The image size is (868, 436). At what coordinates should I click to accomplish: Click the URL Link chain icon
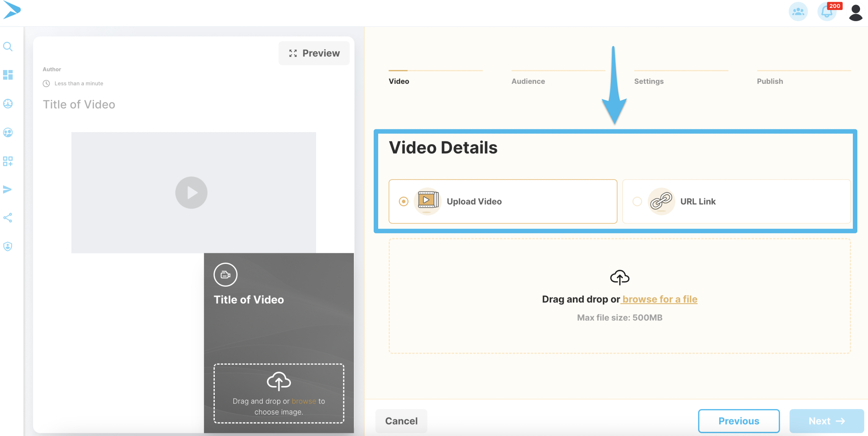[661, 201]
